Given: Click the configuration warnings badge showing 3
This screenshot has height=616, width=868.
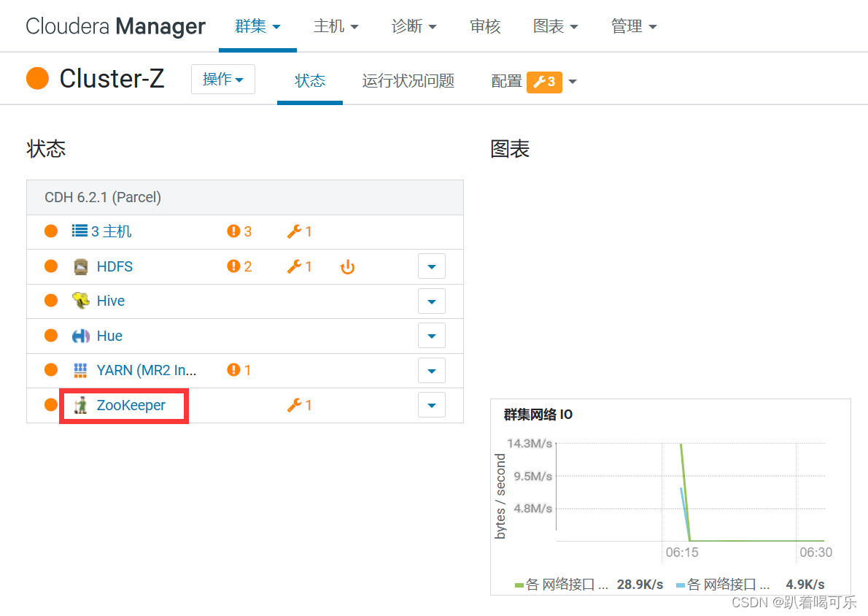Looking at the screenshot, I should (544, 82).
